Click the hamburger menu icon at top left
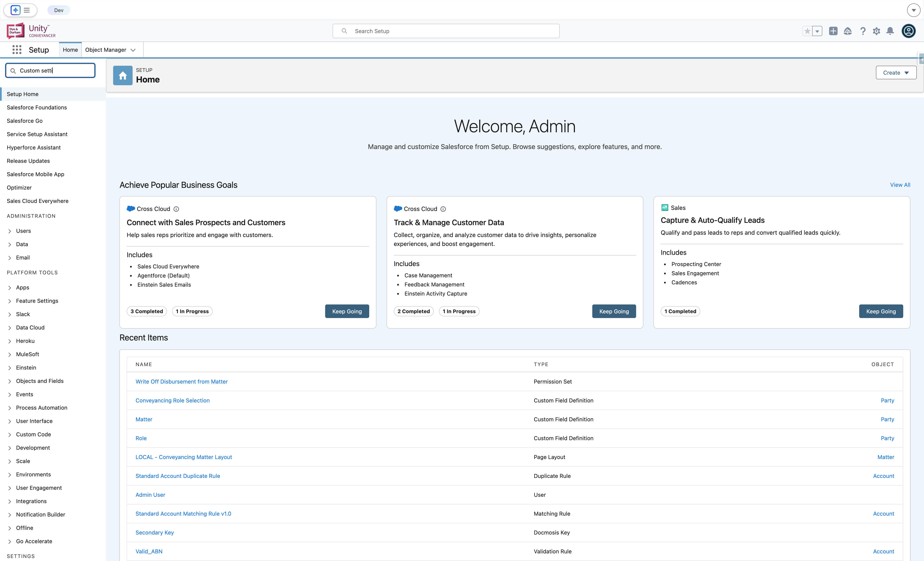924x561 pixels. [27, 10]
